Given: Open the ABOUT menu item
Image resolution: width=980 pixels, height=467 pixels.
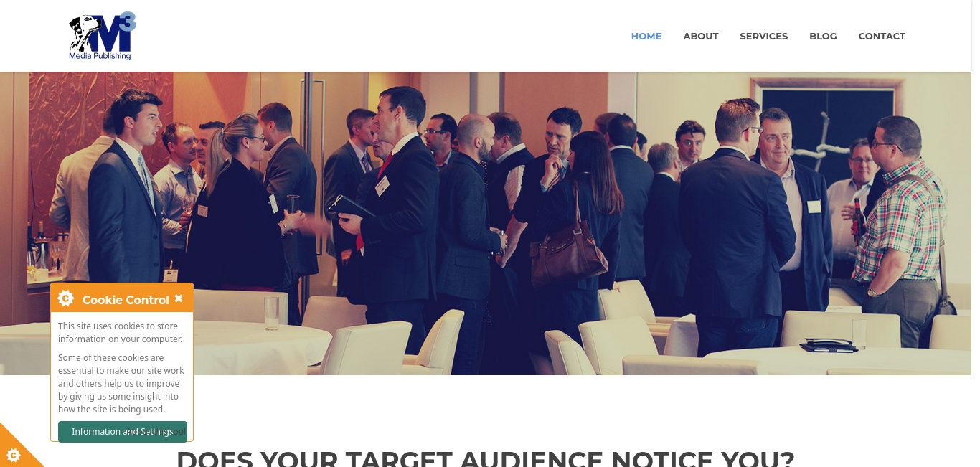Looking at the screenshot, I should [x=701, y=36].
